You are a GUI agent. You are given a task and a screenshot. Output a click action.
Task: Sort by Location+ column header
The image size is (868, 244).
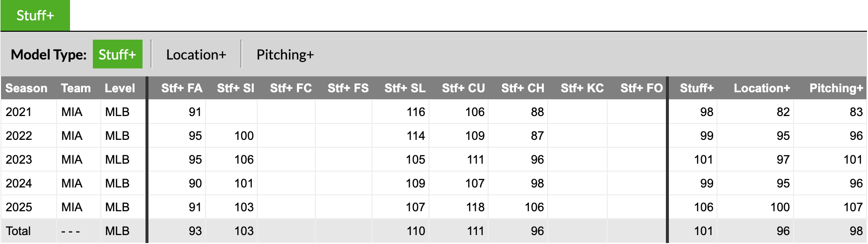pyautogui.click(x=762, y=88)
